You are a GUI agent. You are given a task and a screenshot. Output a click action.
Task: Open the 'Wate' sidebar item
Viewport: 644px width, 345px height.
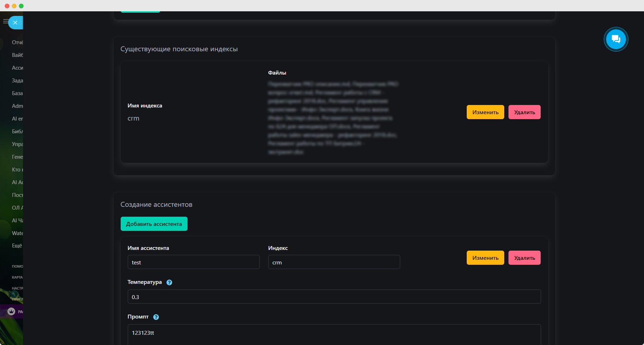click(17, 233)
